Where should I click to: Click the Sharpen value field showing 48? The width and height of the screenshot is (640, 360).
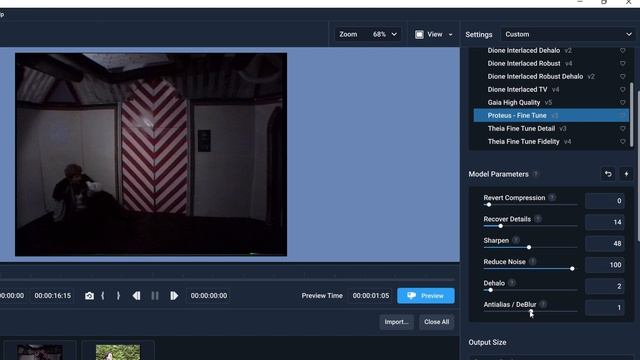604,243
